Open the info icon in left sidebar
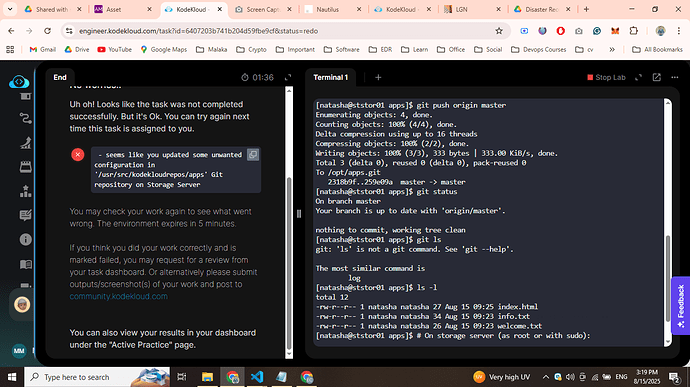 pyautogui.click(x=26, y=239)
